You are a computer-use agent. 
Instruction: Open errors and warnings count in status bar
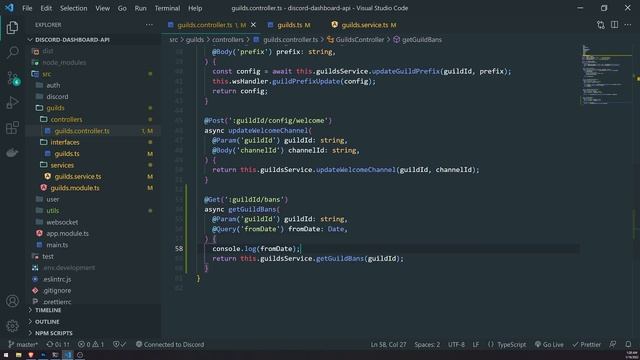pos(91,344)
